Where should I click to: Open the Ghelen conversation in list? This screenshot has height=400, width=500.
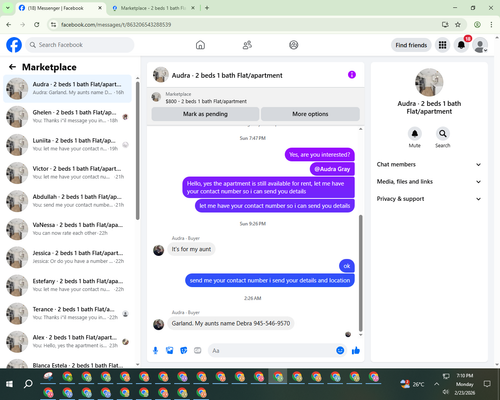[67, 117]
